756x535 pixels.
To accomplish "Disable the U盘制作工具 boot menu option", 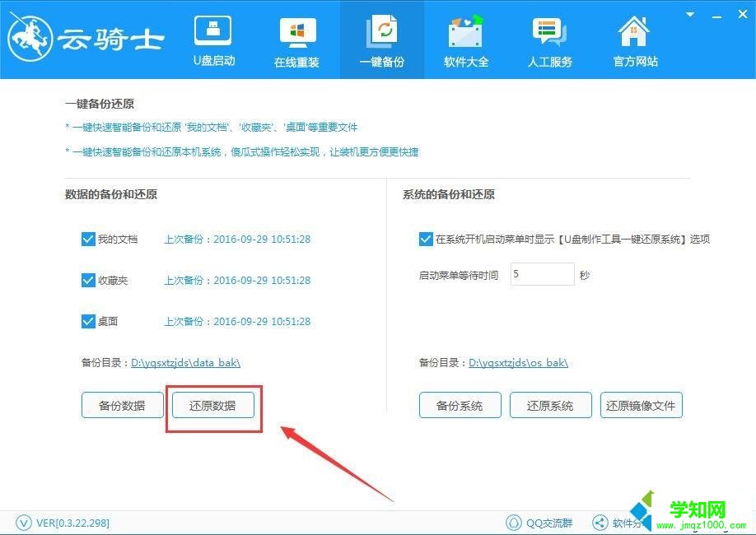I will coord(426,239).
